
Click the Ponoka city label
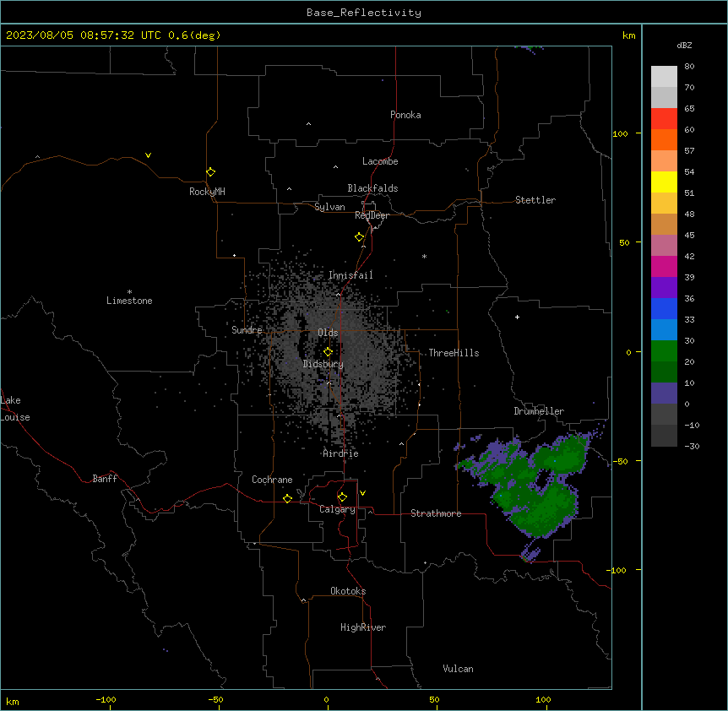click(405, 115)
